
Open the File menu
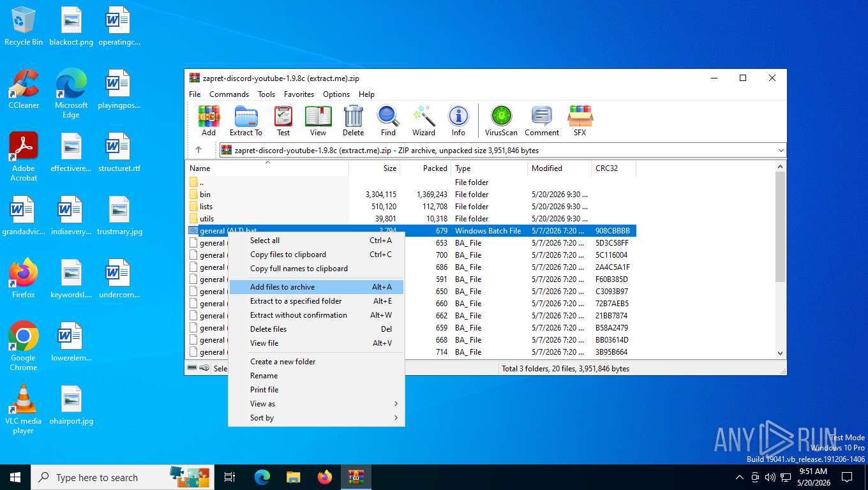(x=195, y=94)
